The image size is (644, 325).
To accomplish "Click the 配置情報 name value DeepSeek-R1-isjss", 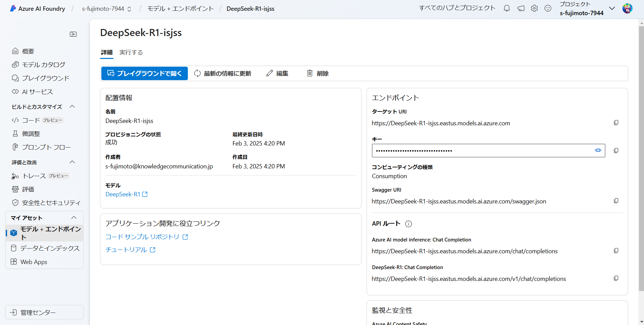I will (129, 121).
